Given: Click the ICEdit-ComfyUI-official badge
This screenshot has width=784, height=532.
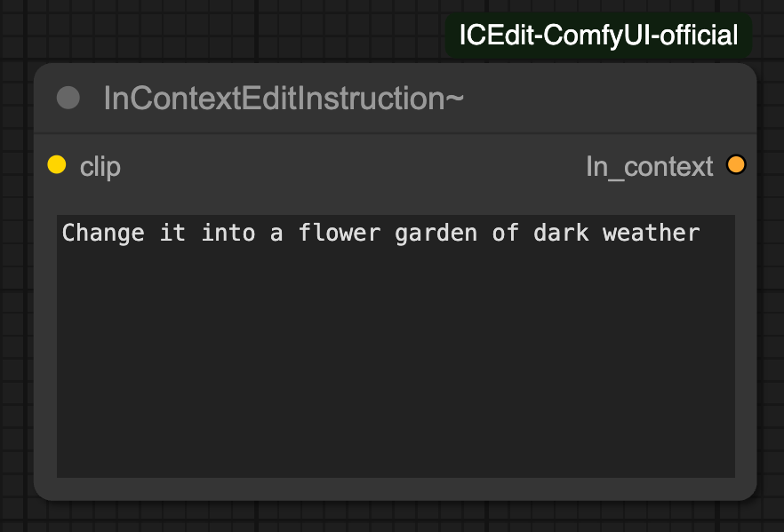Looking at the screenshot, I should (598, 36).
